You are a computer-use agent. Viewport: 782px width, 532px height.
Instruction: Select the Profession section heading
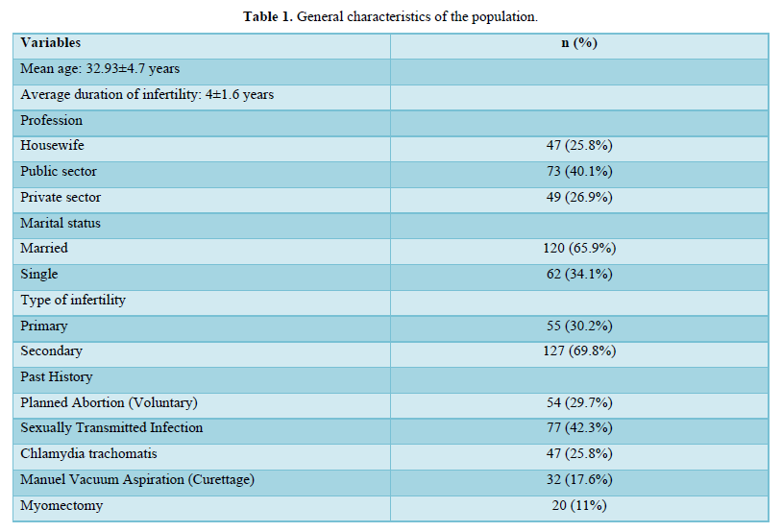[x=52, y=120]
